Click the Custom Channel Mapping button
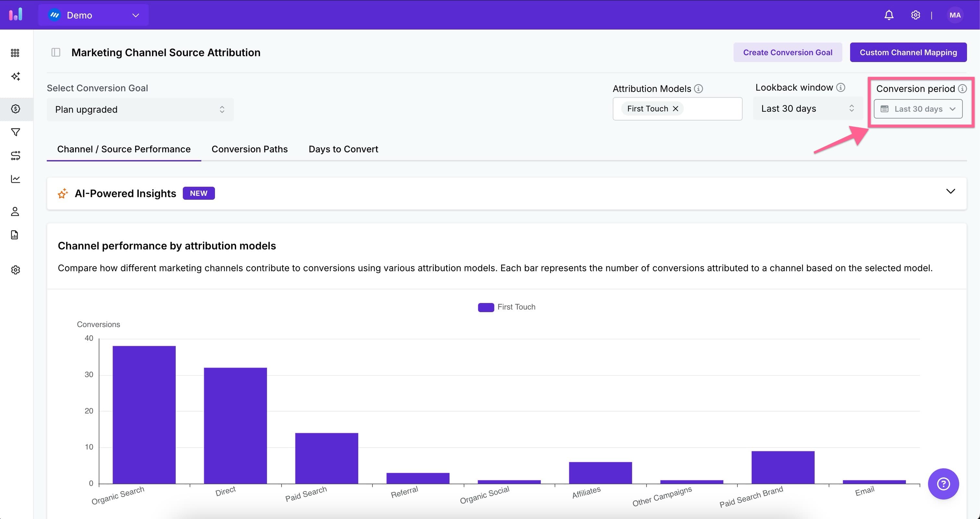980x519 pixels. (908, 52)
